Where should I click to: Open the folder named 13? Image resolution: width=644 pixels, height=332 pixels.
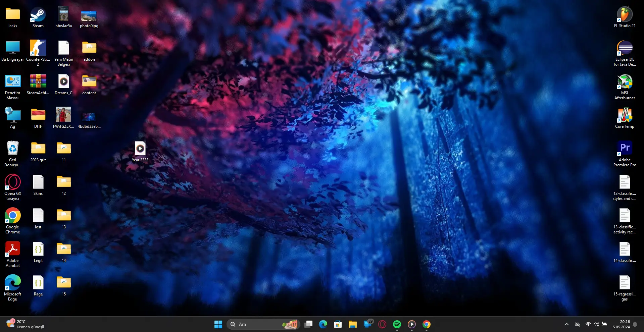pyautogui.click(x=63, y=219)
